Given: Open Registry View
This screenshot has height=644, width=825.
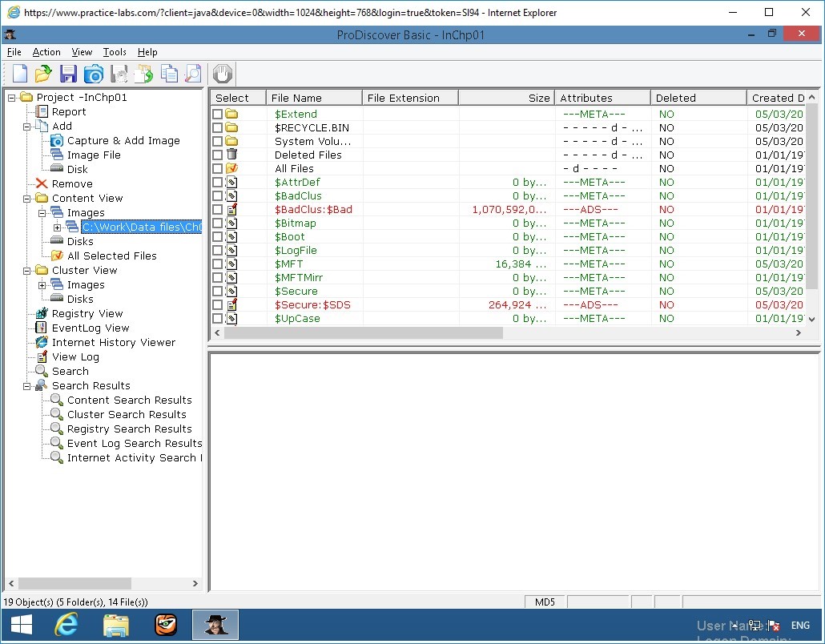Looking at the screenshot, I should point(87,313).
